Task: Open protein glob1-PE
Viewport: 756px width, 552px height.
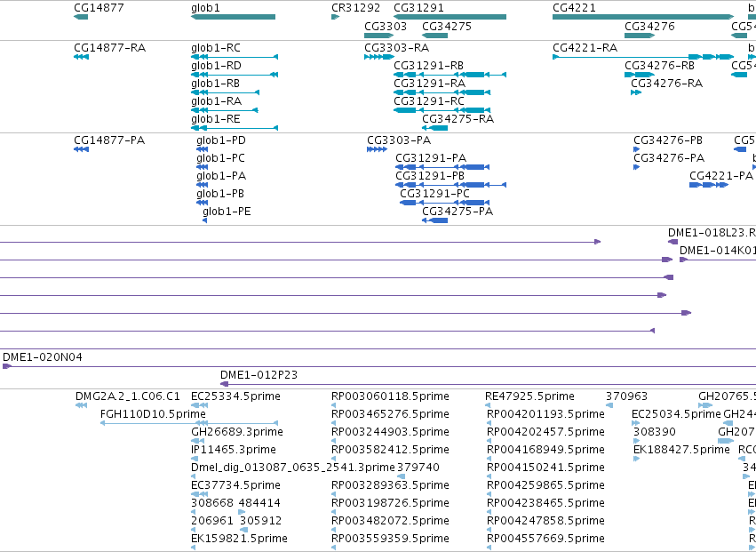Action: coord(205,220)
